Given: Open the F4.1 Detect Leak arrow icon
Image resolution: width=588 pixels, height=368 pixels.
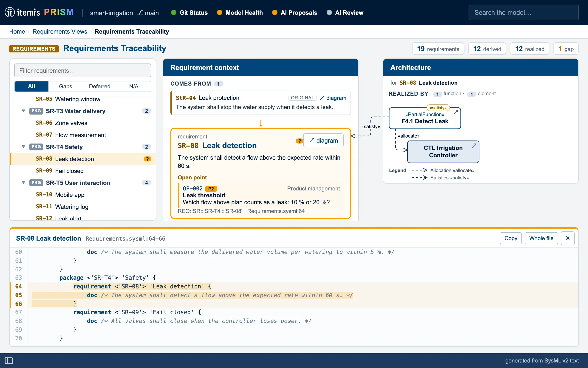Looking at the screenshot, I should click(455, 112).
